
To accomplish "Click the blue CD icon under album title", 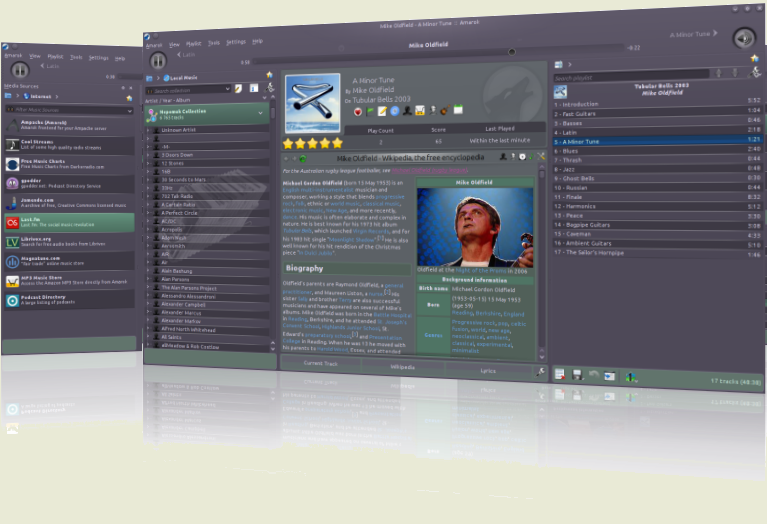I will click(395, 111).
